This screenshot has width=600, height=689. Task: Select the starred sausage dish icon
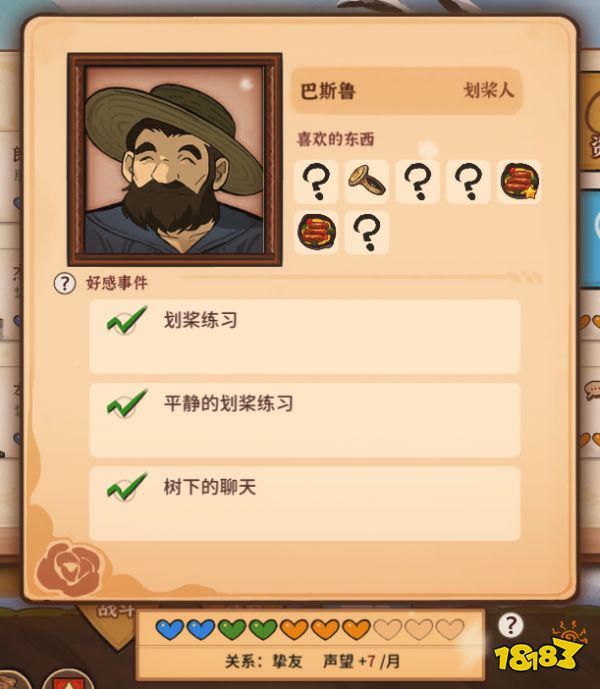(519, 181)
